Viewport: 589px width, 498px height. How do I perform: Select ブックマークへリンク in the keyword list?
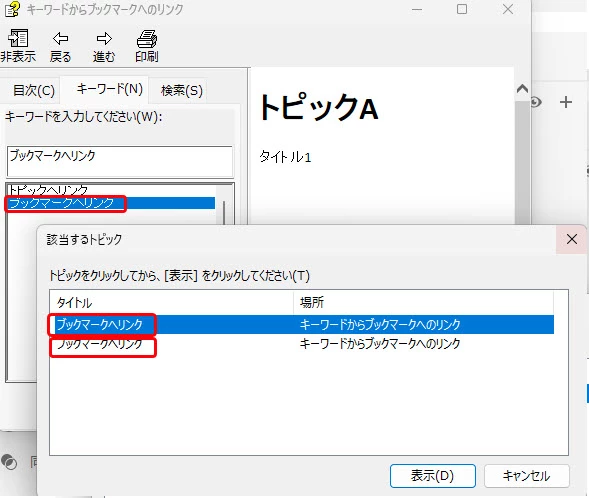(x=111, y=203)
